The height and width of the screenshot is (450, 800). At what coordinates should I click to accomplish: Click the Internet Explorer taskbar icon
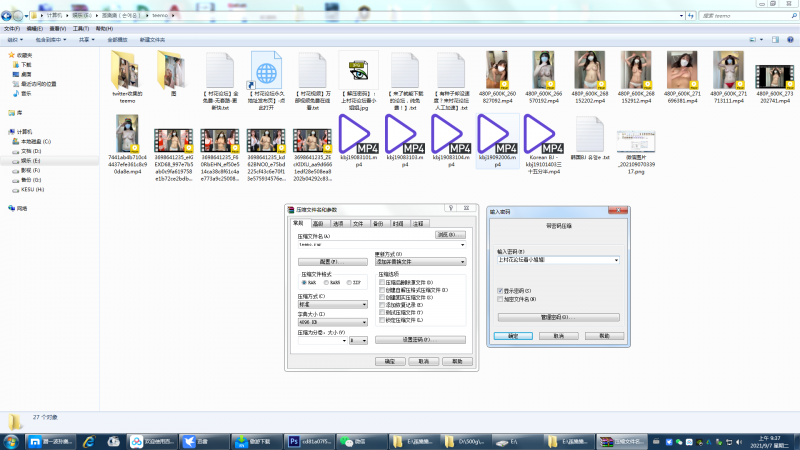87,441
